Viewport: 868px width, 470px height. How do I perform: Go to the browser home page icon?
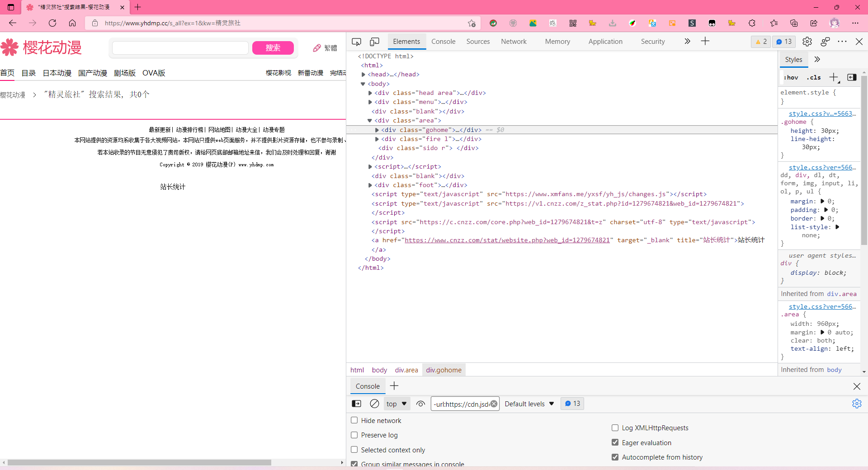(72, 23)
